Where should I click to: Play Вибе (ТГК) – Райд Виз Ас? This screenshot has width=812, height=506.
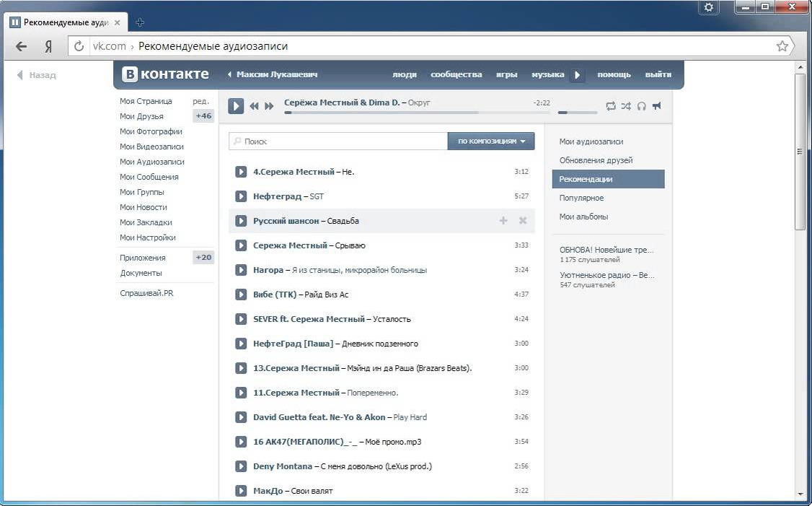241,295
